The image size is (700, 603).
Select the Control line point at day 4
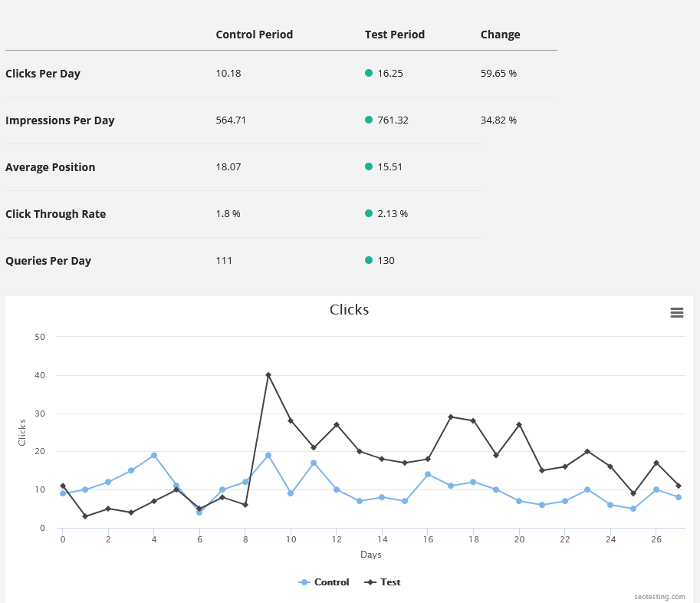coord(154,455)
